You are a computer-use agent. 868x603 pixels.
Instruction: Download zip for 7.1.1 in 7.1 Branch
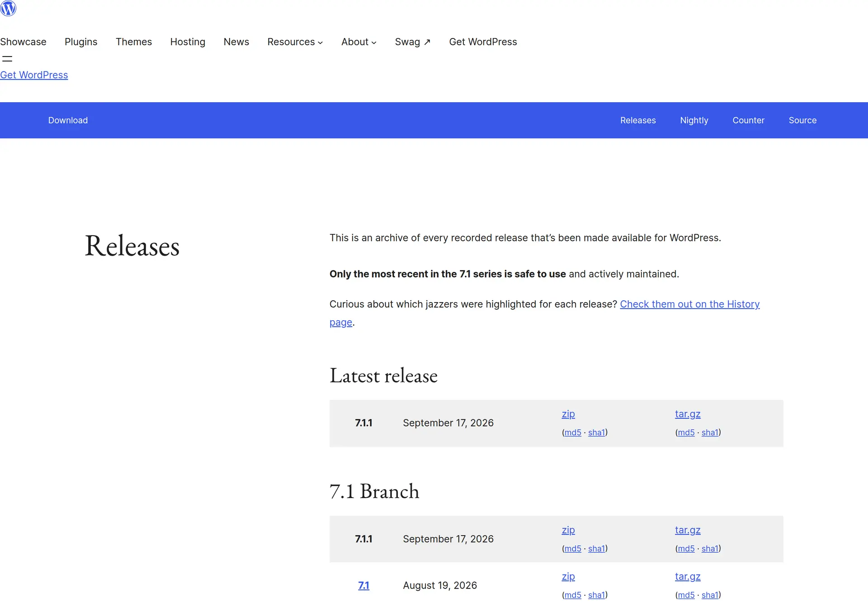click(568, 530)
